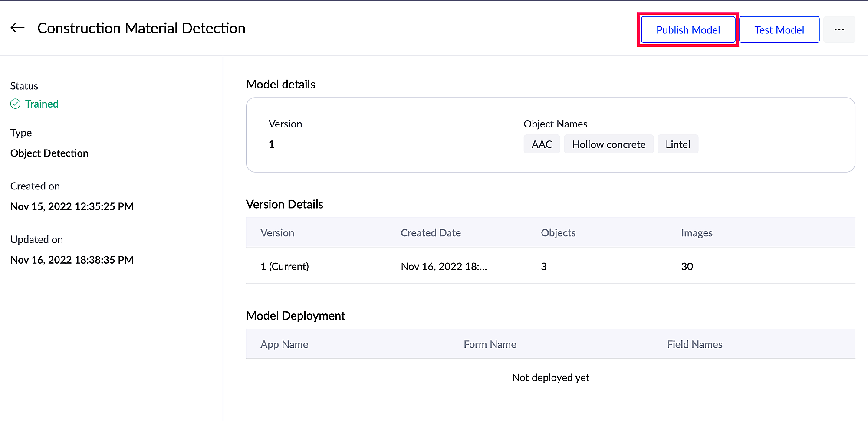Click the Test Model button

pos(779,30)
